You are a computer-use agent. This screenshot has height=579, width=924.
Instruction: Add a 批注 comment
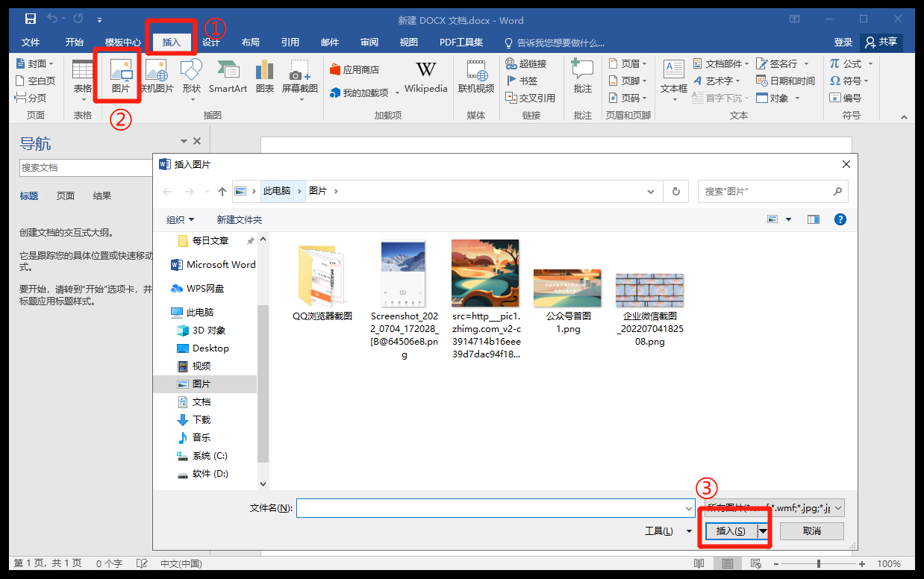pyautogui.click(x=583, y=78)
